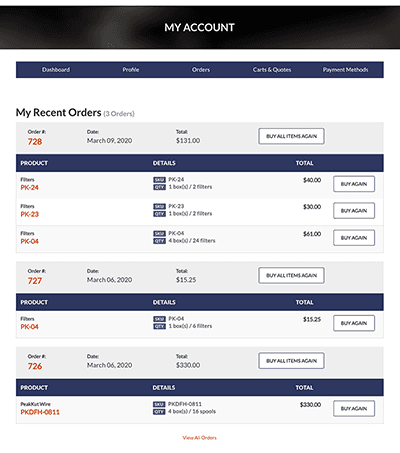400x453 pixels.
Task: Click order number 728 link
Action: click(35, 142)
